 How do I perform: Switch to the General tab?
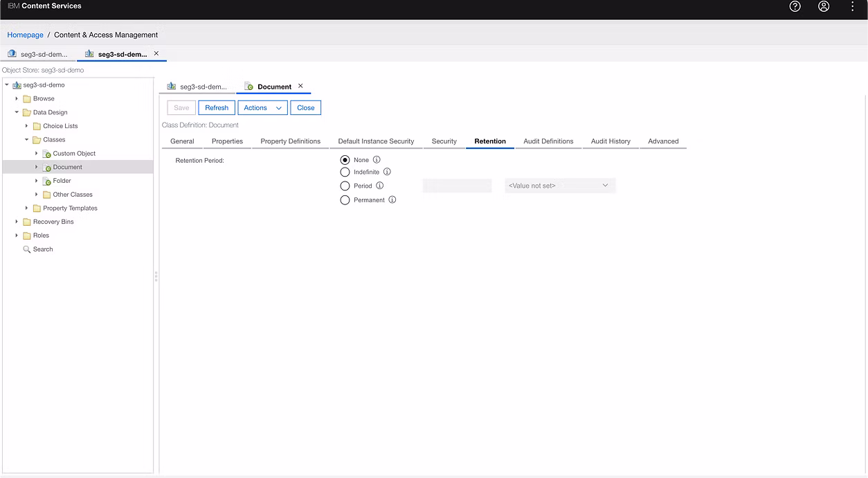point(182,141)
